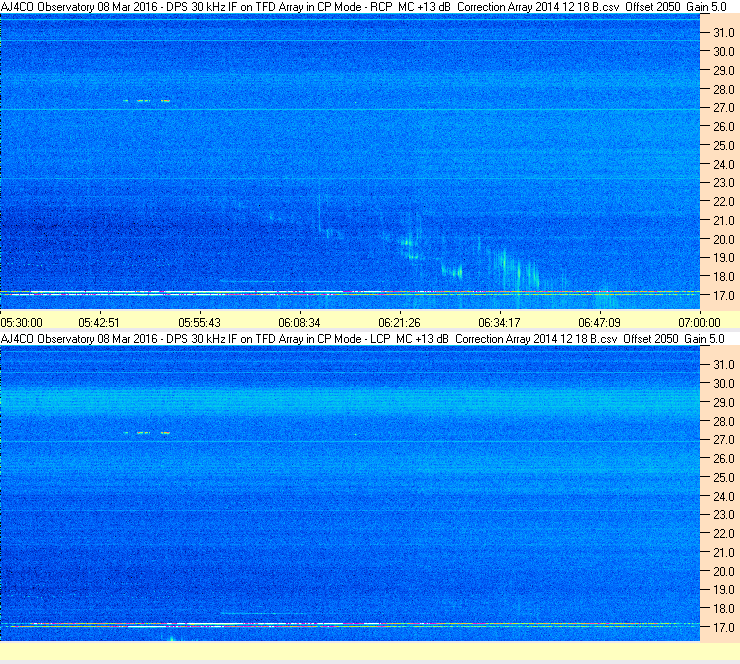Pick the 24.0 frequency label in LCP panel

723,496
